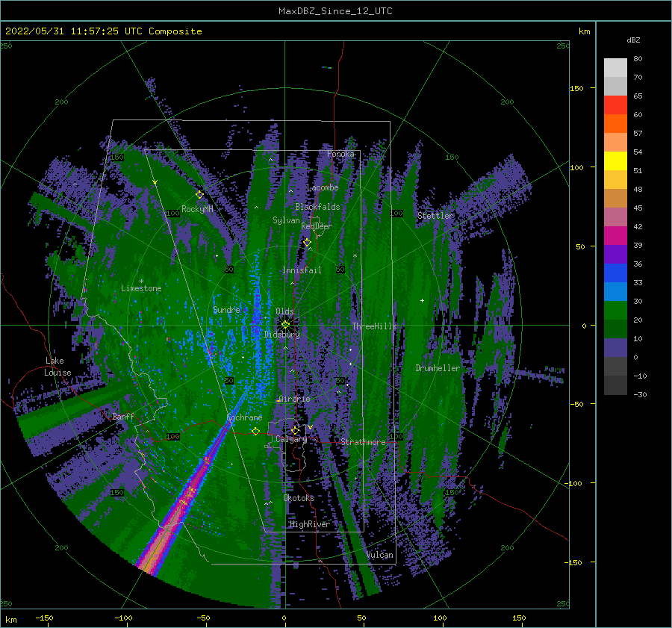The image size is (672, 628).
Task: Pick the yellow 51-54 dBZ legend swatch
Action: (615, 161)
